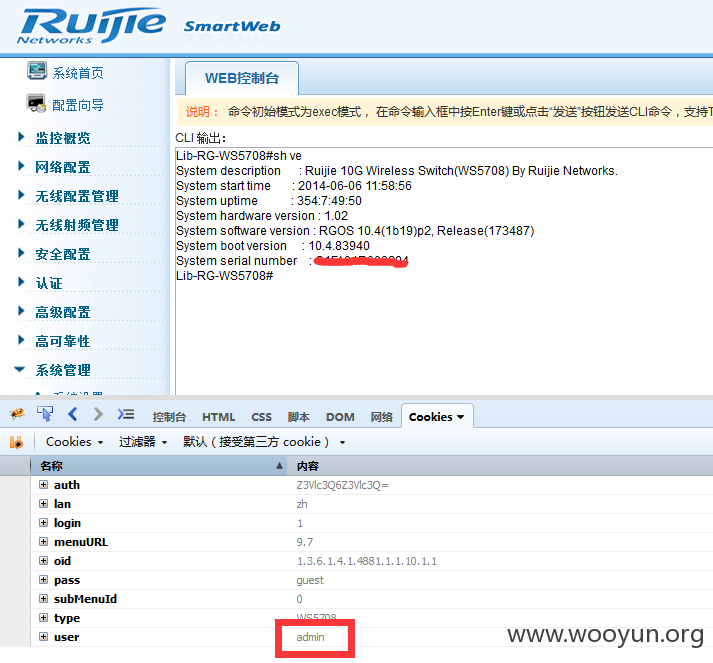Image resolution: width=713 pixels, height=663 pixels.
Task: Sort cookies by 内容 column
Action: pos(500,466)
